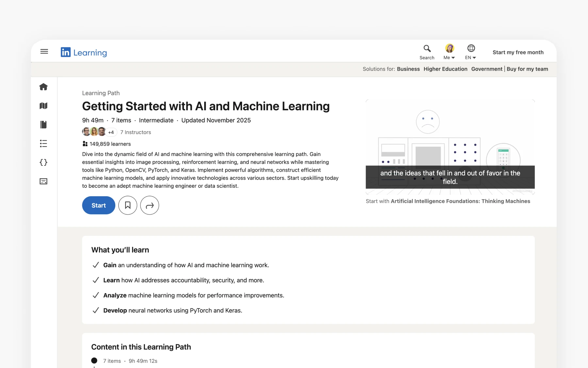The height and width of the screenshot is (368, 588).
Task: Open the sidebar certificate card icon
Action: [x=43, y=181]
